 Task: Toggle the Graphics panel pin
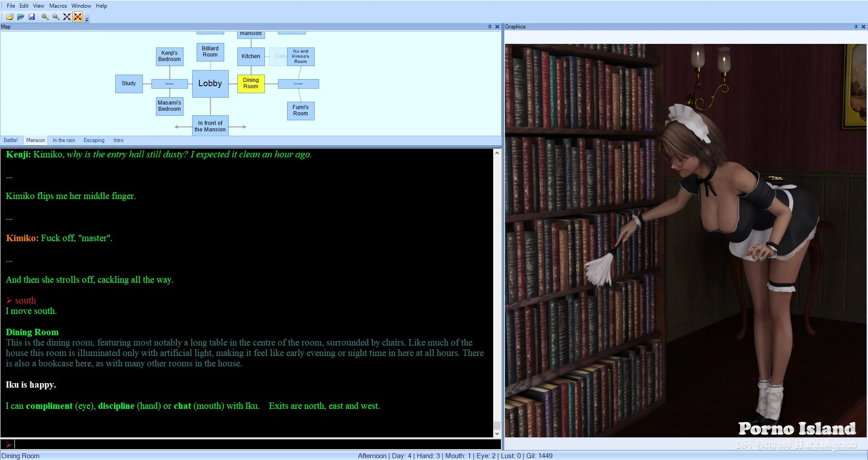pyautogui.click(x=856, y=27)
